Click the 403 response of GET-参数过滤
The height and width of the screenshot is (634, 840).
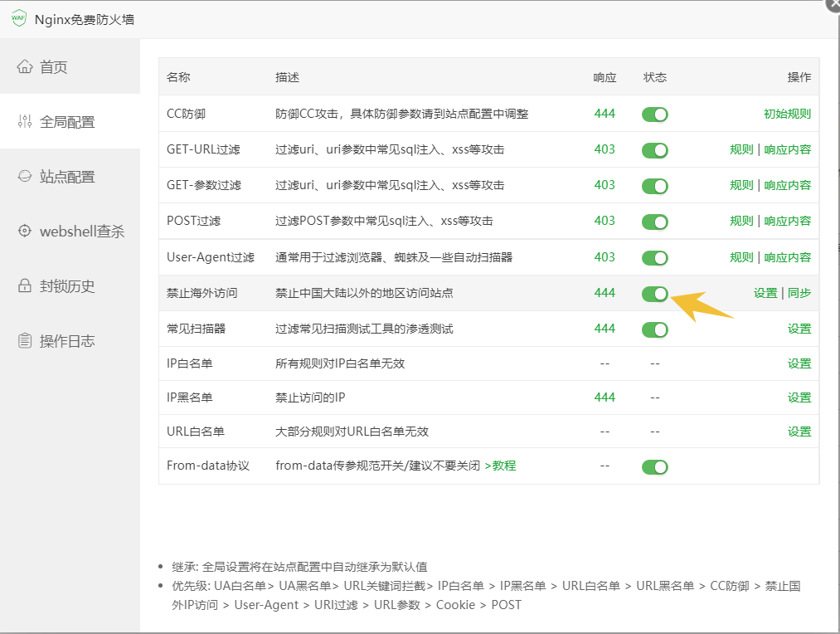tap(605, 185)
